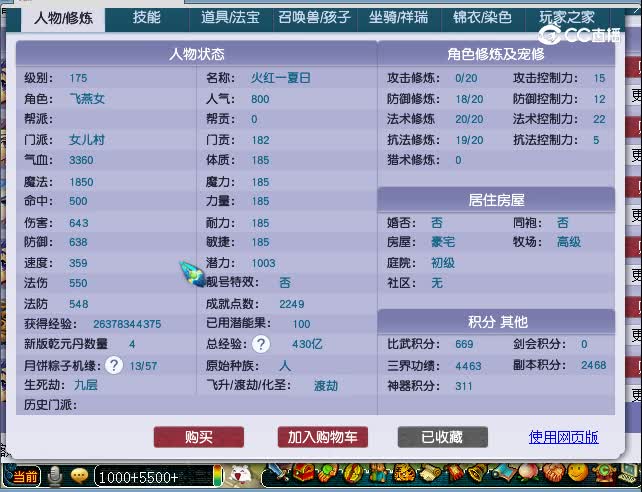This screenshot has width=642, height=492.
Task: Click the 购买 button
Action: point(199,437)
